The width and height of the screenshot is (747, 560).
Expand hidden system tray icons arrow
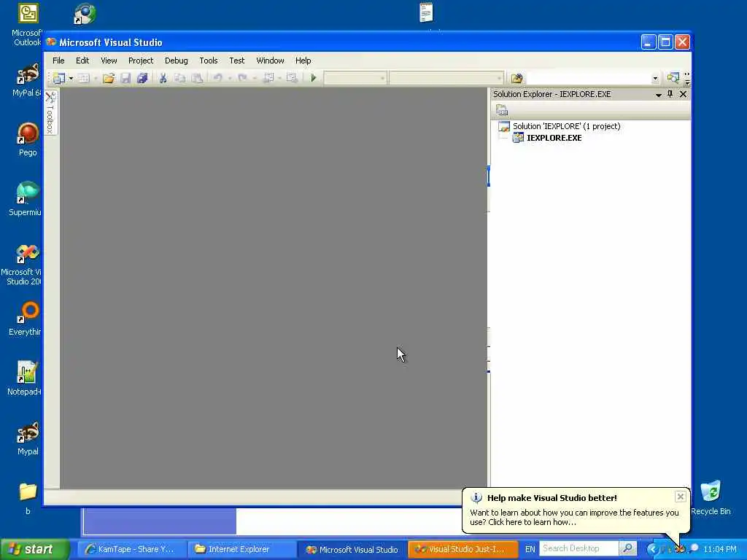pos(651,549)
